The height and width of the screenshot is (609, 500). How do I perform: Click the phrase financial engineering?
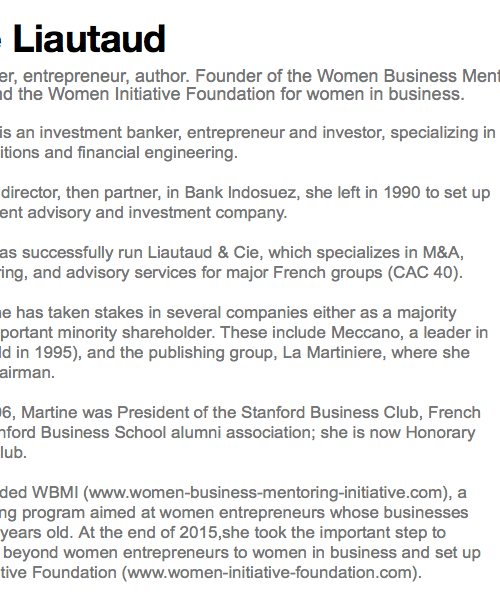point(157,153)
